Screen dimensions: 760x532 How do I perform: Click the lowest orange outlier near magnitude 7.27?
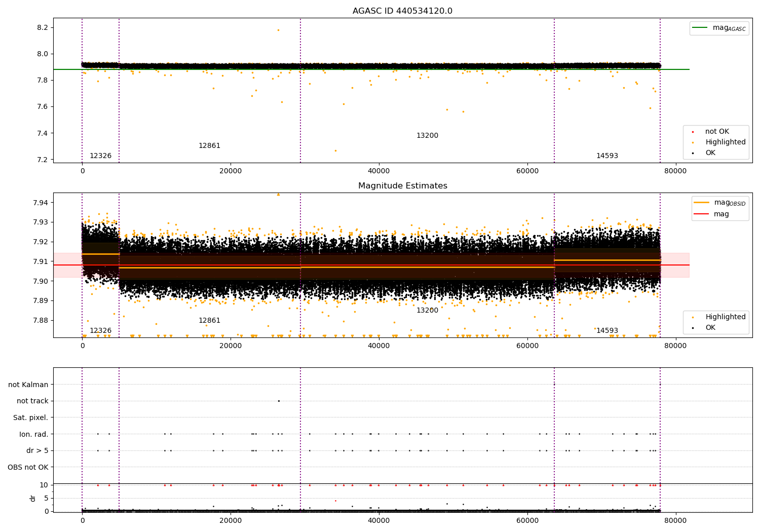tap(335, 150)
